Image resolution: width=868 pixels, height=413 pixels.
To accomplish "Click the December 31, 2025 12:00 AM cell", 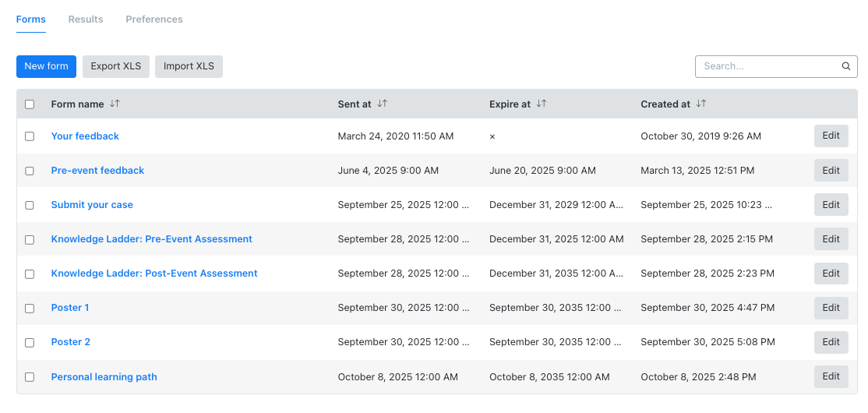I will click(x=556, y=239).
